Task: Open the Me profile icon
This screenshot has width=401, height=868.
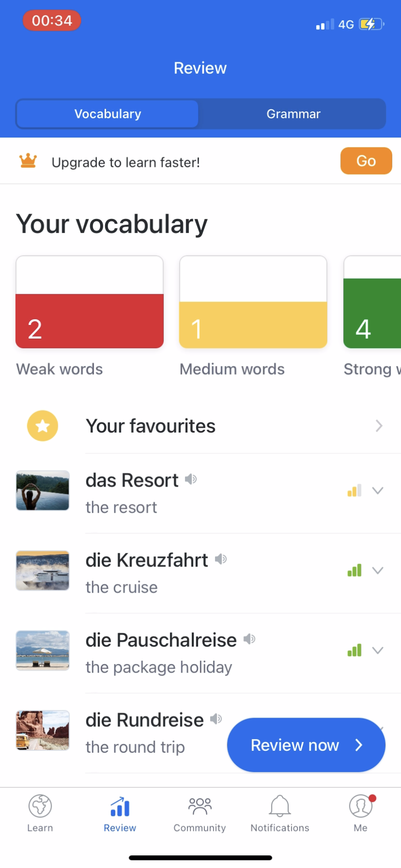Action: tap(361, 806)
